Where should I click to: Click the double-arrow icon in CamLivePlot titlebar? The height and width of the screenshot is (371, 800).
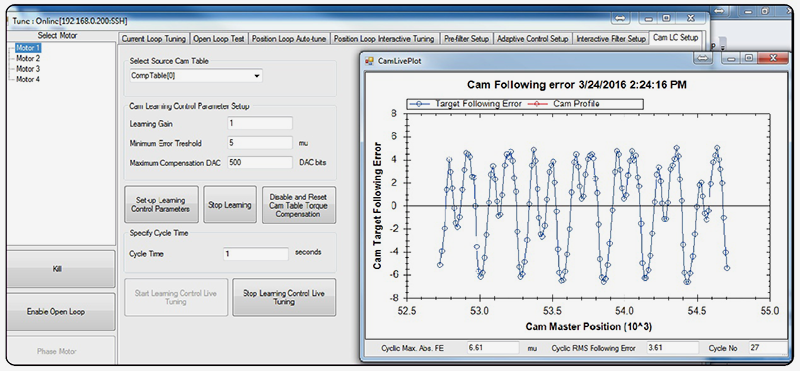[704, 58]
